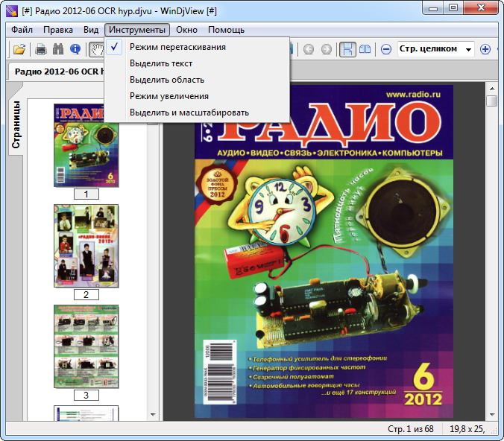
Task: Go forward with the right arrow toolbar icon
Action: point(327,49)
